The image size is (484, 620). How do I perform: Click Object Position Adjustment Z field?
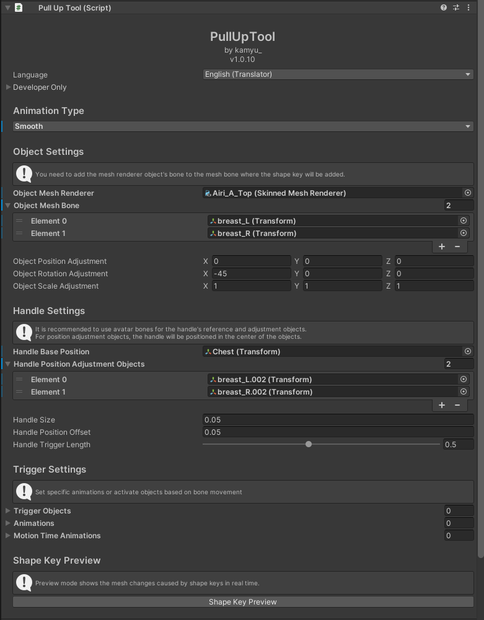[434, 261]
